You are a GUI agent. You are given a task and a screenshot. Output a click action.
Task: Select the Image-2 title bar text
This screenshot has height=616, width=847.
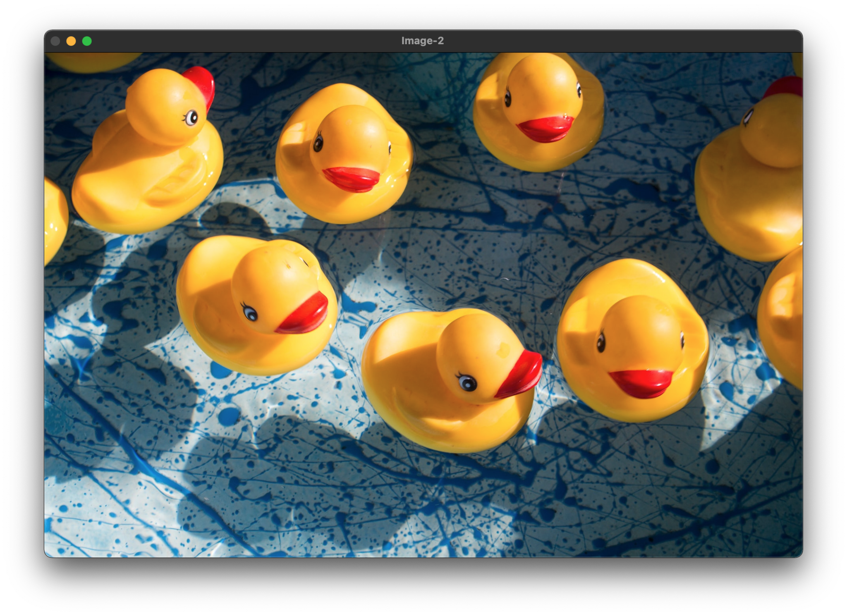click(x=422, y=41)
